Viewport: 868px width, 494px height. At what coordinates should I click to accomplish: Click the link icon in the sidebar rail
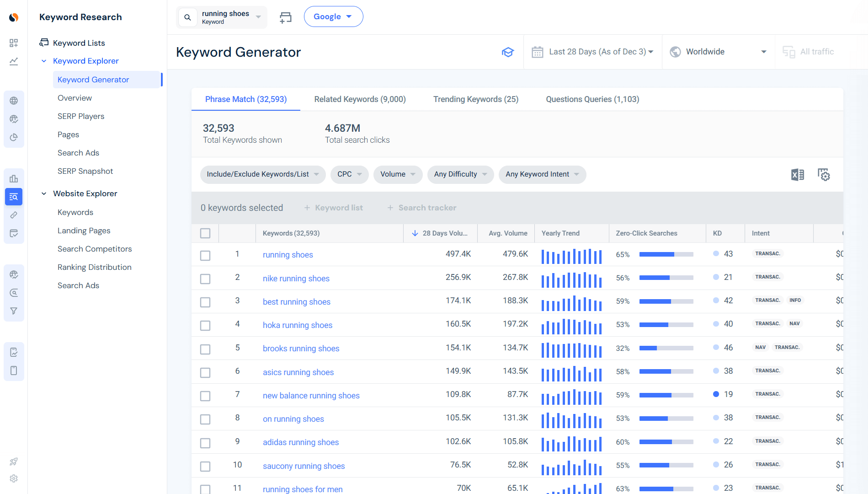click(x=14, y=215)
